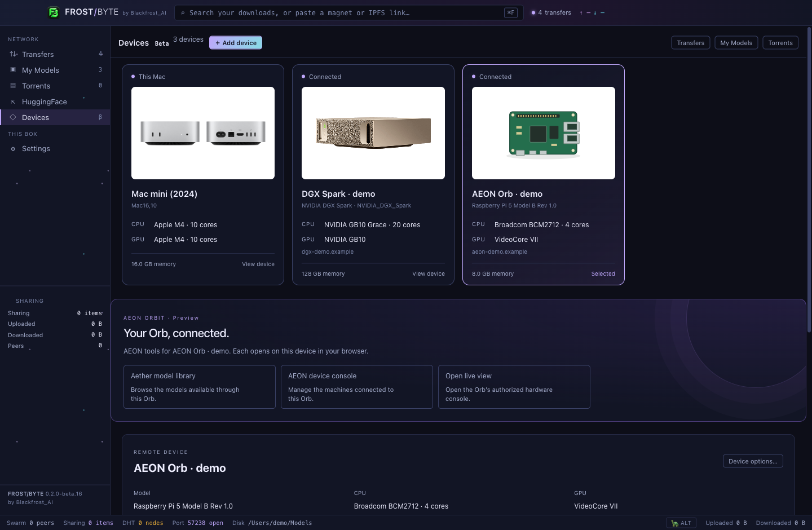This screenshot has height=530, width=812.
Task: Click the Downloaded 0 B status bar entry
Action: [x=780, y=523]
